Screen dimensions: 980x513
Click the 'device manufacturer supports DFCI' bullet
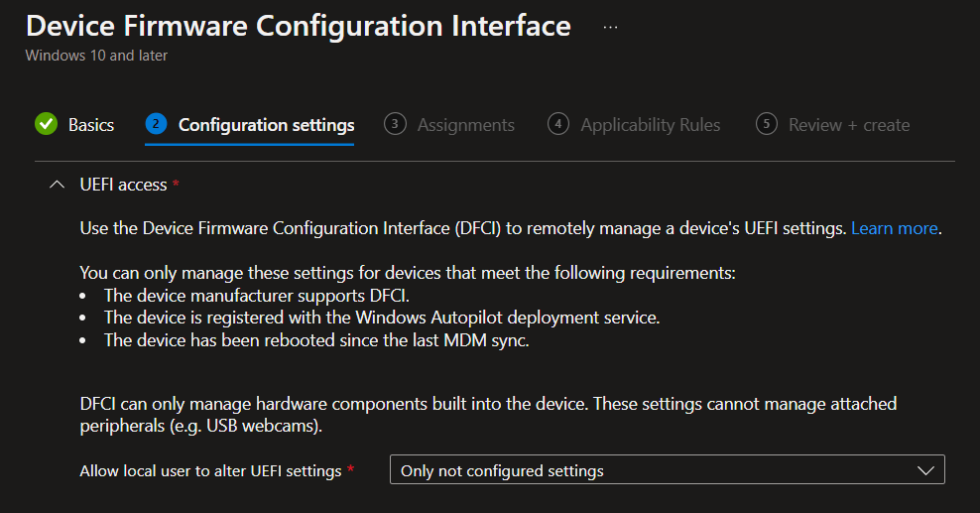click(x=257, y=296)
